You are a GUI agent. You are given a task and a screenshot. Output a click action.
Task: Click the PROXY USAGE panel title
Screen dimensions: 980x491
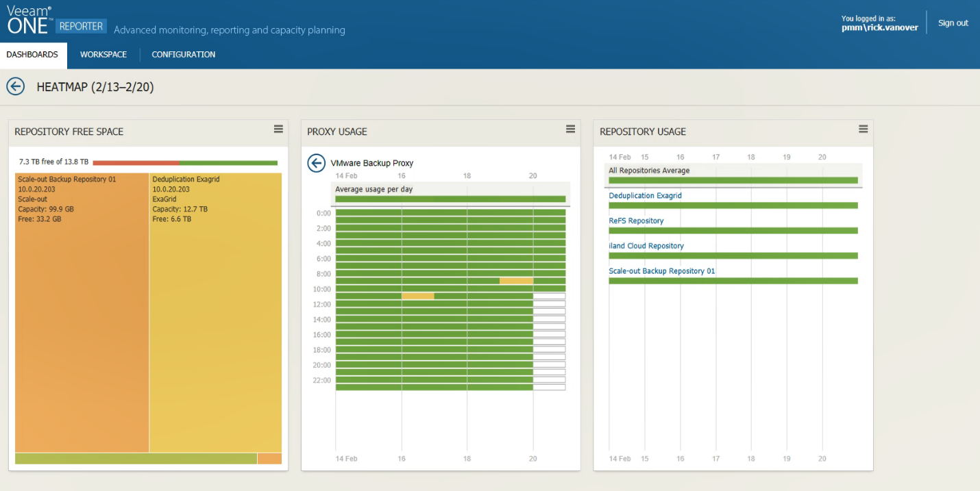point(337,131)
